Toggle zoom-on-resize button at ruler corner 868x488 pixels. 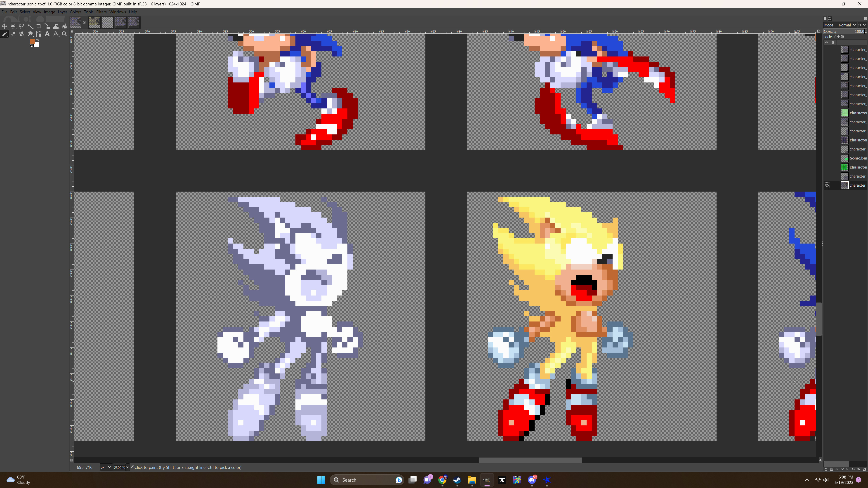click(818, 31)
